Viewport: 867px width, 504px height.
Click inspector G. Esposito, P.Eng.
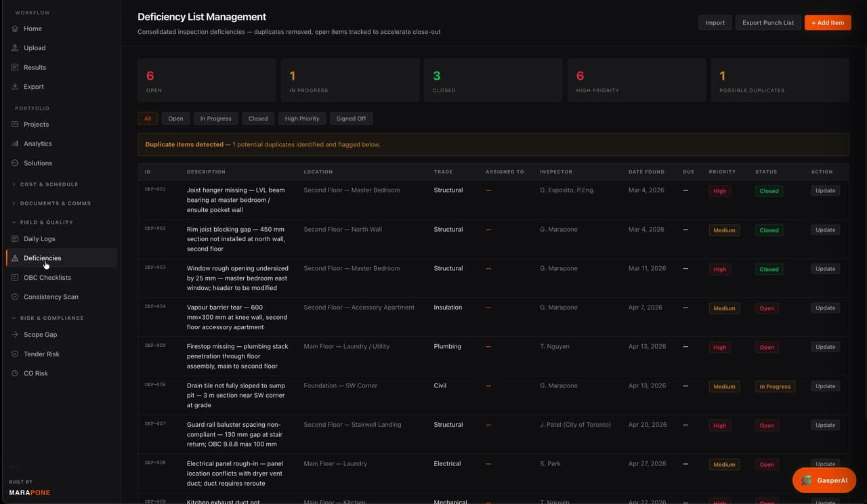pos(567,190)
